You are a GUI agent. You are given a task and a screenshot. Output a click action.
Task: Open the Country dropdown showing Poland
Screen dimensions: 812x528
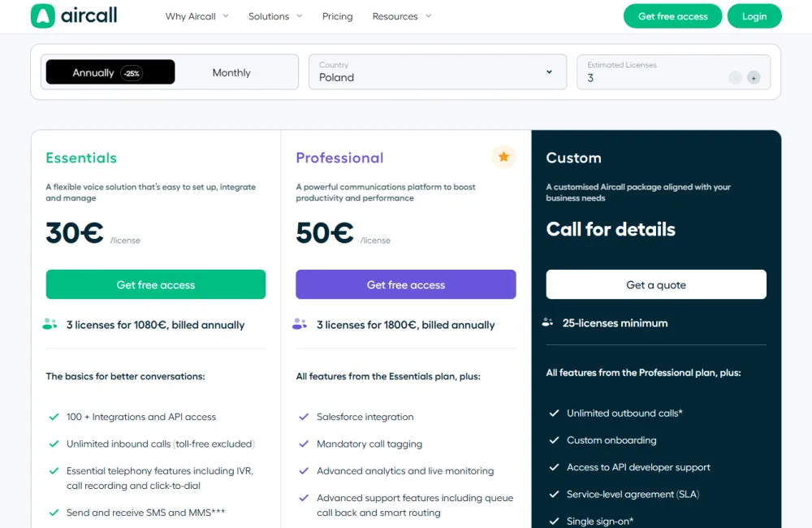click(x=437, y=72)
